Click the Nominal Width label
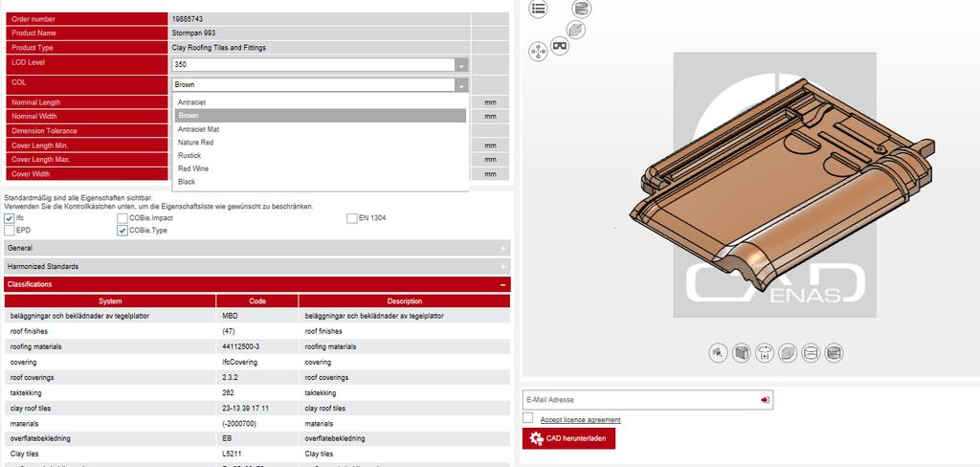Viewport: 980px width, 467px height. point(34,117)
